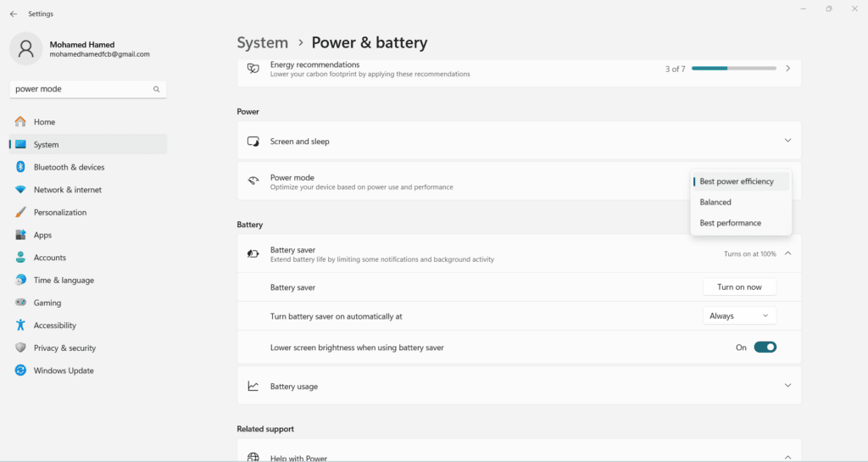The image size is (868, 462).
Task: Click the Personalization paintbrush icon
Action: pos(20,213)
